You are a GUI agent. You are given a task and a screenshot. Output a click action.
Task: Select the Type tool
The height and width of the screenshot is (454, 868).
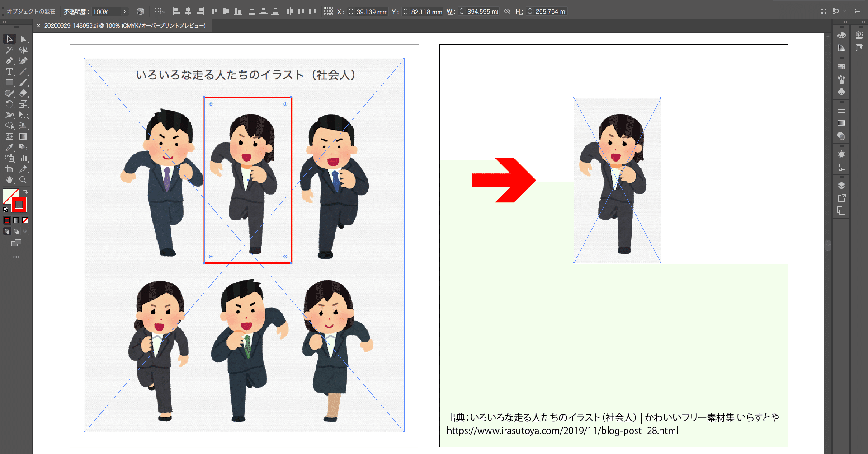pyautogui.click(x=9, y=72)
